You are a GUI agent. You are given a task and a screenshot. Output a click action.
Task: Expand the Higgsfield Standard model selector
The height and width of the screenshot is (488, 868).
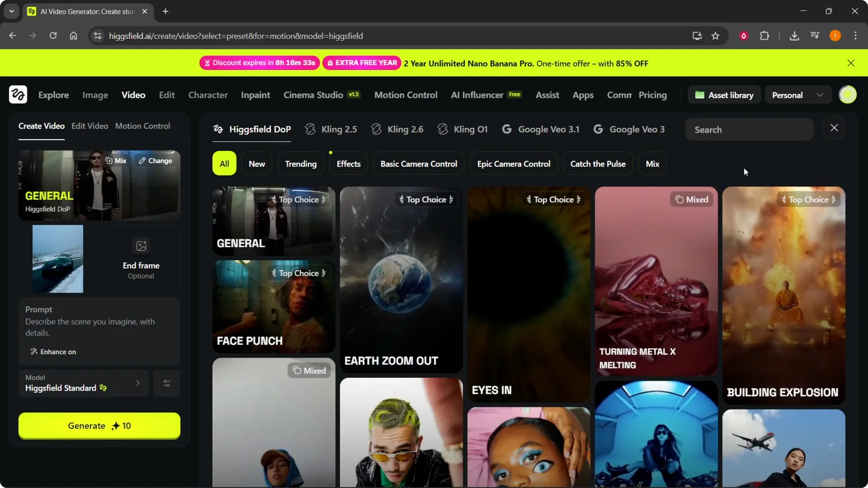83,383
